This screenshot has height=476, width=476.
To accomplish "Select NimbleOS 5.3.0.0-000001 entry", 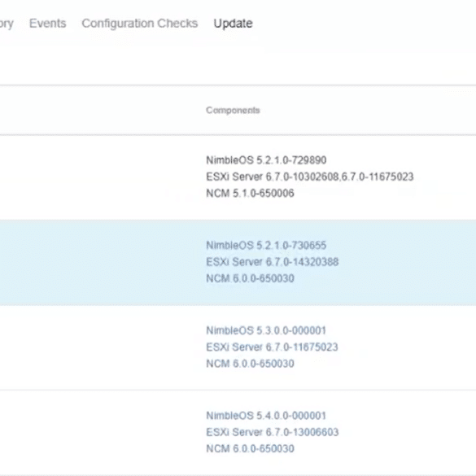I will point(266,330).
